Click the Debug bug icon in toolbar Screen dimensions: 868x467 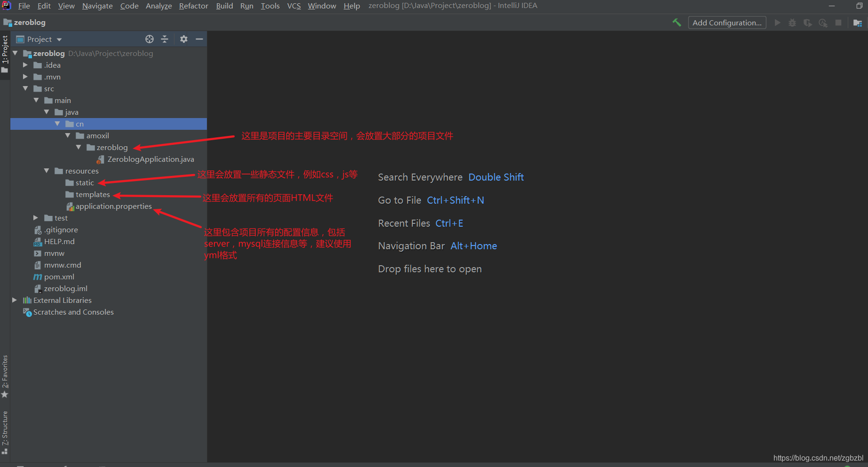coord(792,23)
